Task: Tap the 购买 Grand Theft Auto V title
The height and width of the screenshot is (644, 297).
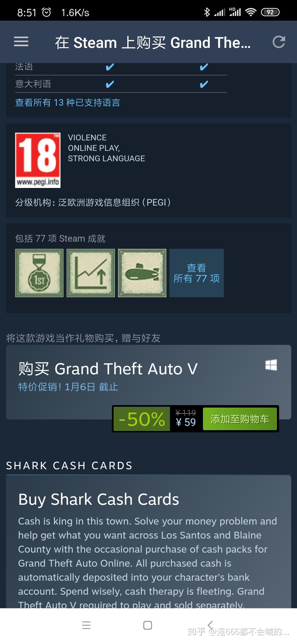Action: click(x=108, y=369)
